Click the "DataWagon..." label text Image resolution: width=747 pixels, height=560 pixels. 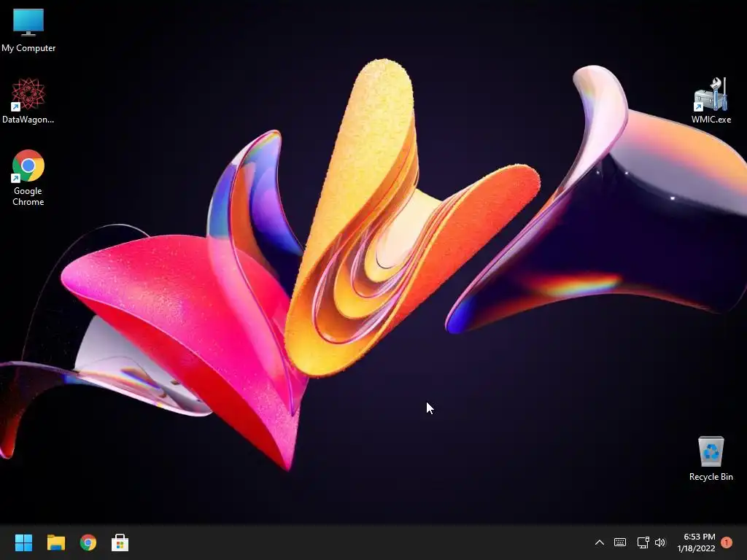pos(28,120)
